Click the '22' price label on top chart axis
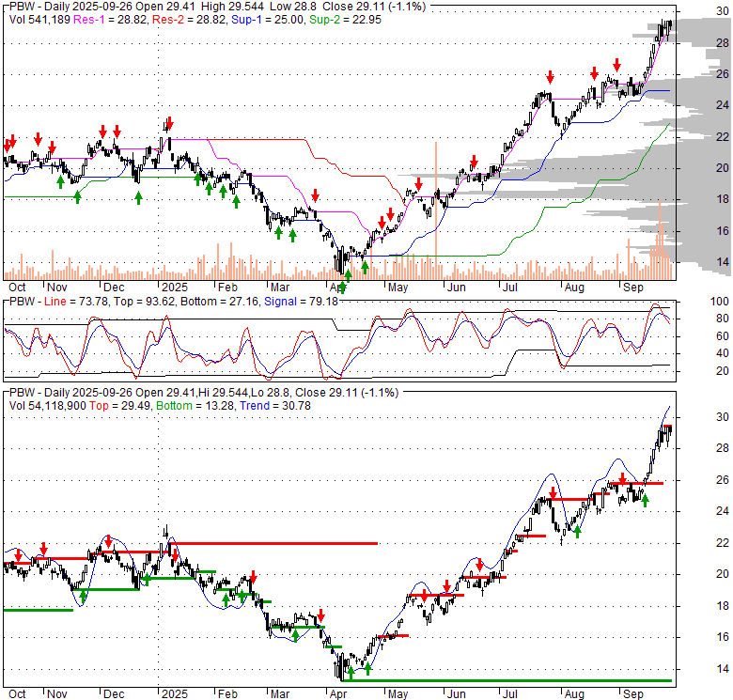 click(x=723, y=136)
